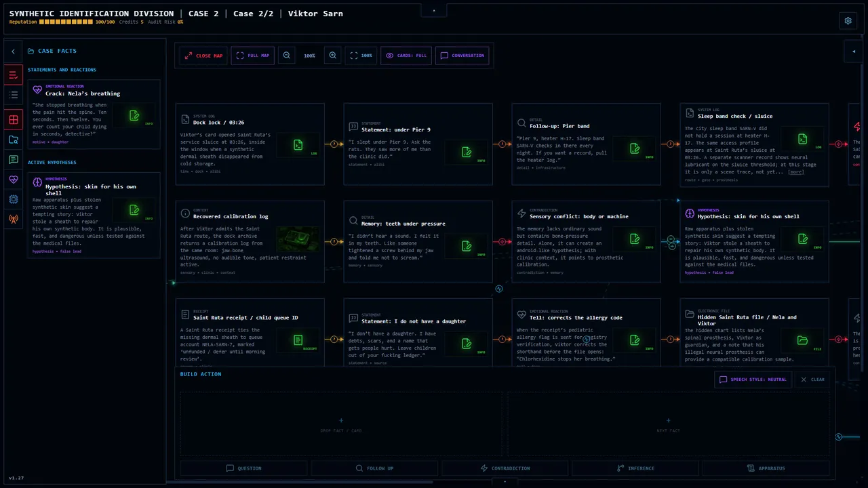This screenshot has width=868, height=488.
Task: Select the chip apparatus sidebar icon
Action: point(14,199)
